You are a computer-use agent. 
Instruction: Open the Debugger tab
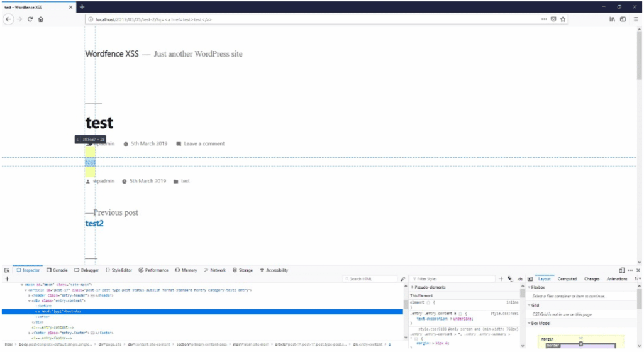pyautogui.click(x=86, y=270)
